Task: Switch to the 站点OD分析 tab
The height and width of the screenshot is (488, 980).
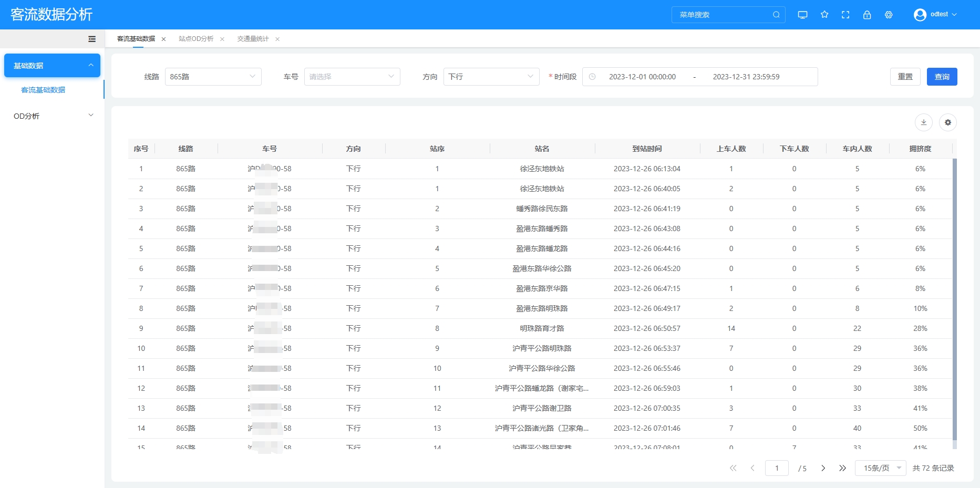Action: [196, 39]
